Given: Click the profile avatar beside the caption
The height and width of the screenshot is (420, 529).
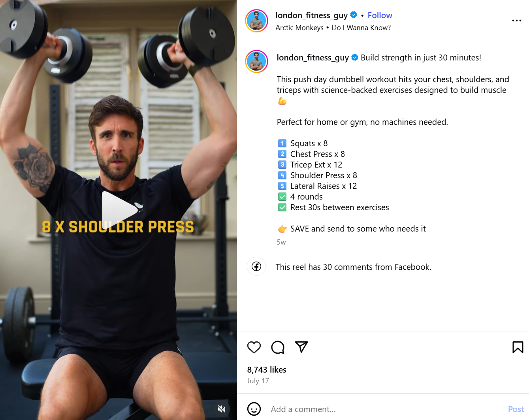Looking at the screenshot, I should coord(257,62).
